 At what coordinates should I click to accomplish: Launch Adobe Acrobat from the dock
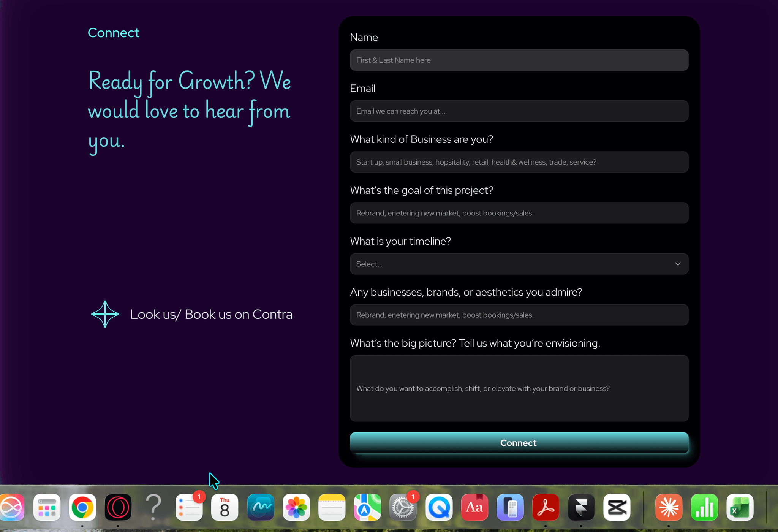(x=546, y=507)
